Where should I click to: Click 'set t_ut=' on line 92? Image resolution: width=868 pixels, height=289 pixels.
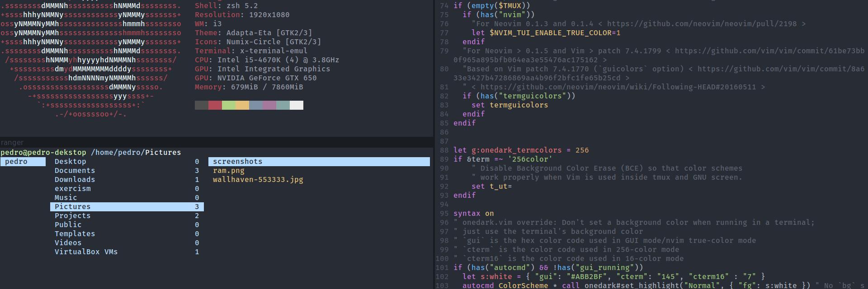point(491,186)
